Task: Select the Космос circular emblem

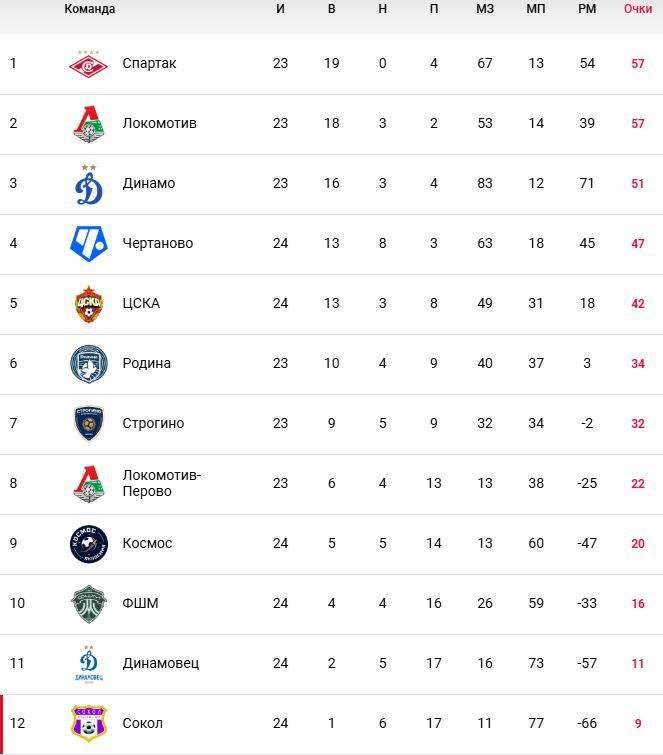Action: point(89,544)
